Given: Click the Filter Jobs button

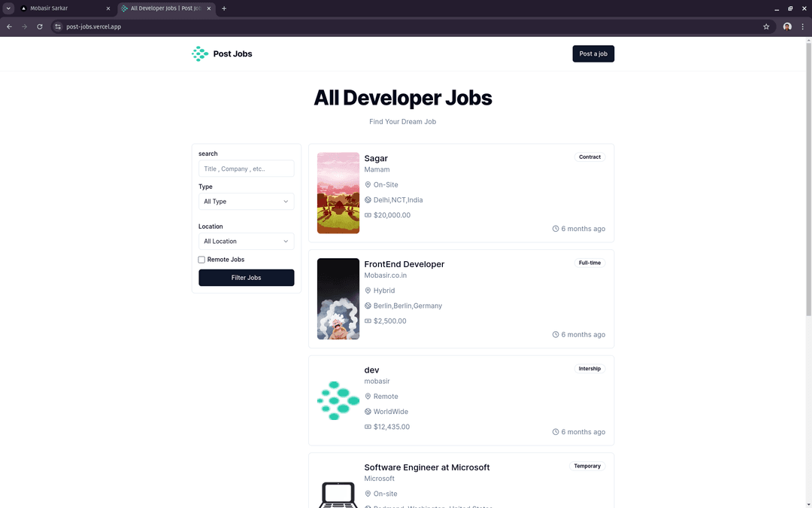Looking at the screenshot, I should pos(247,278).
